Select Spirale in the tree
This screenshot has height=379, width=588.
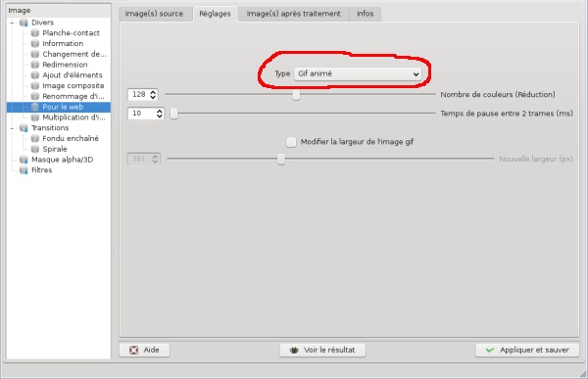coord(55,149)
